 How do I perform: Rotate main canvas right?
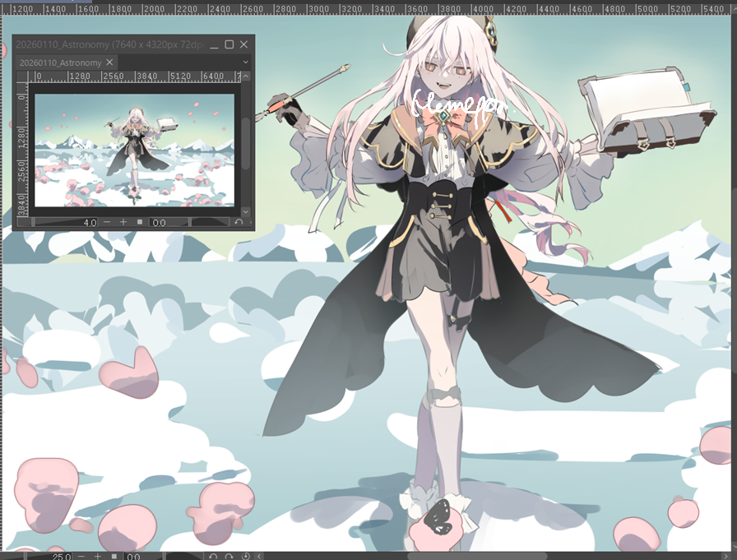229,556
